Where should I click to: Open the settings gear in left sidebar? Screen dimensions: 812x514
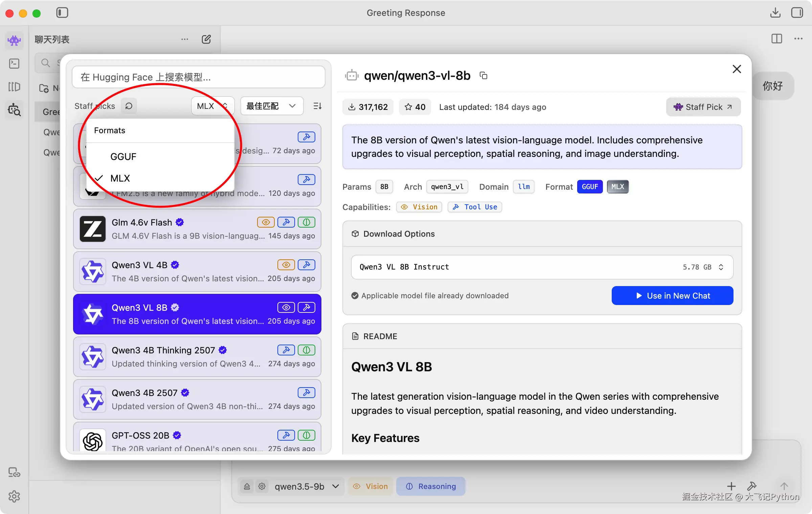coord(14,496)
